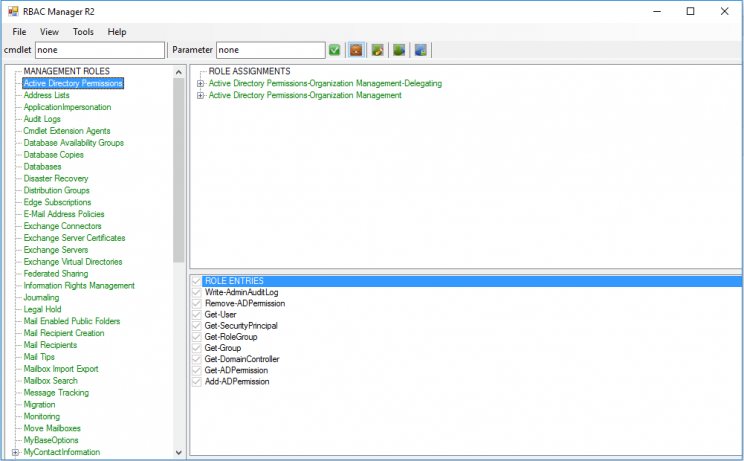Viewport: 744px width, 461px height.
Task: Click the brown briefcase toolbar icon
Action: click(x=356, y=50)
